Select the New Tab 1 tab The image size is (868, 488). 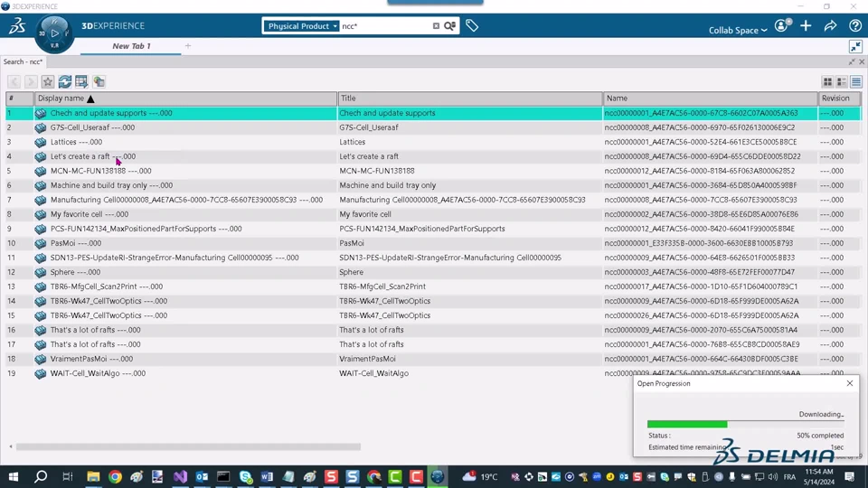(x=131, y=46)
